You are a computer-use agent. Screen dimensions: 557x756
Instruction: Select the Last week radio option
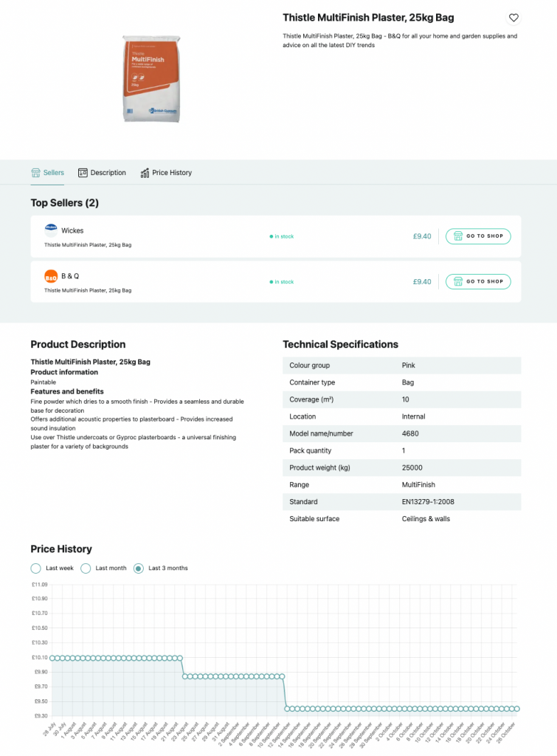pyautogui.click(x=35, y=568)
